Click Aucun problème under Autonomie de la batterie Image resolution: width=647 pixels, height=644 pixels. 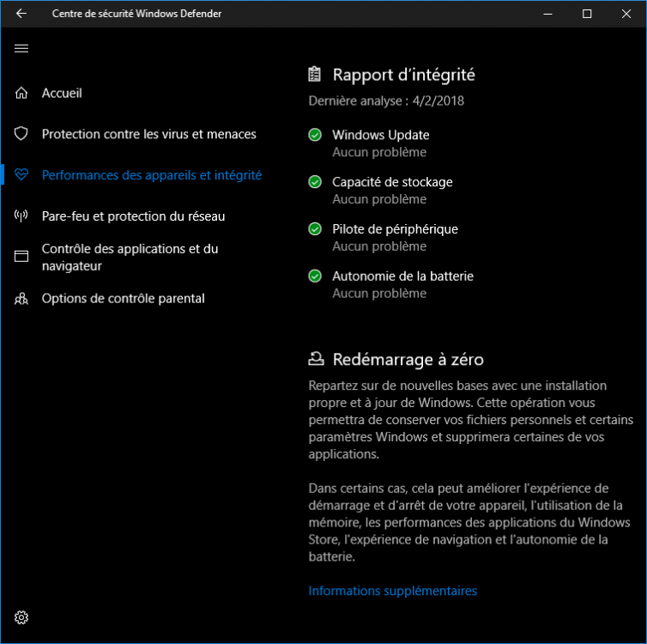coord(379,294)
